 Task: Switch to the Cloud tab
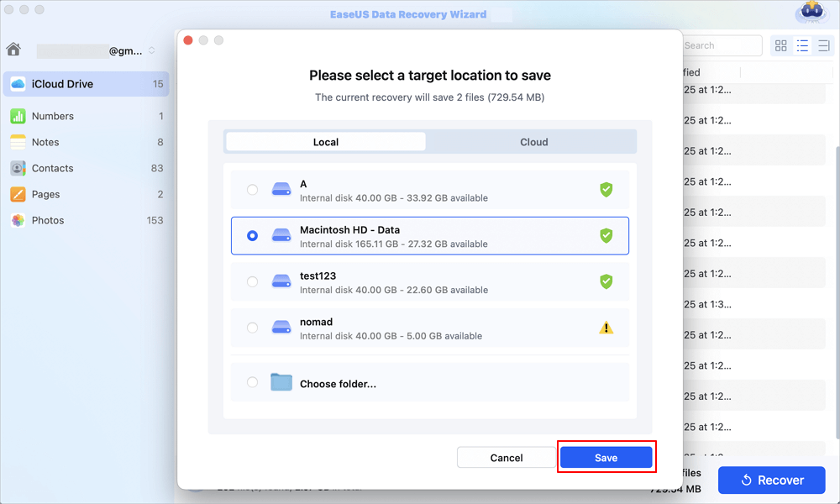point(533,142)
